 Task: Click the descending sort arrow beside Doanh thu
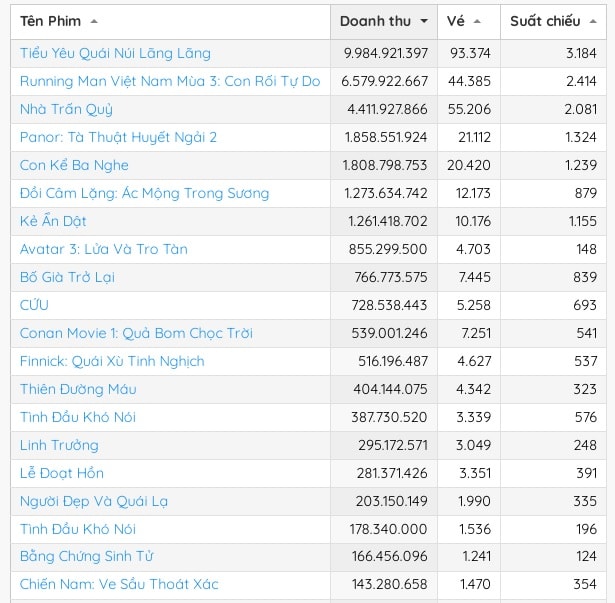[424, 21]
